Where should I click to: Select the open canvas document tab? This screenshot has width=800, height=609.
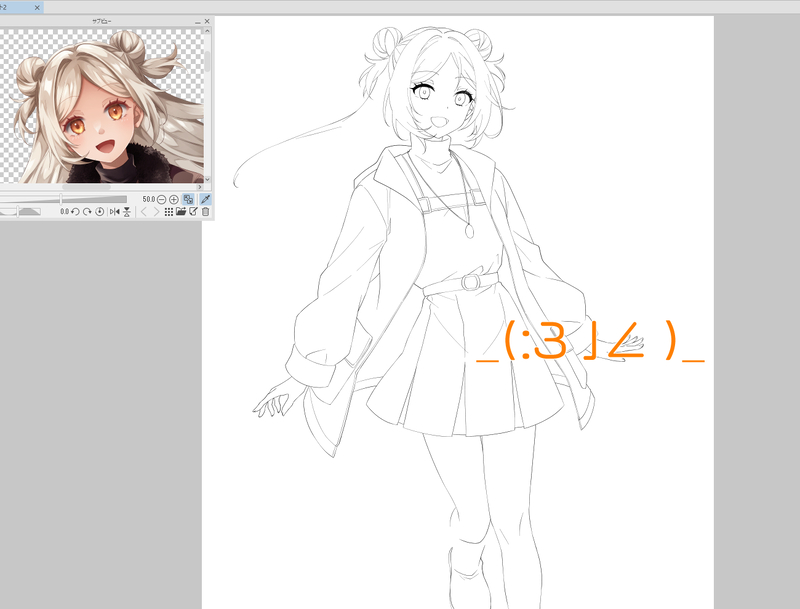20,8
